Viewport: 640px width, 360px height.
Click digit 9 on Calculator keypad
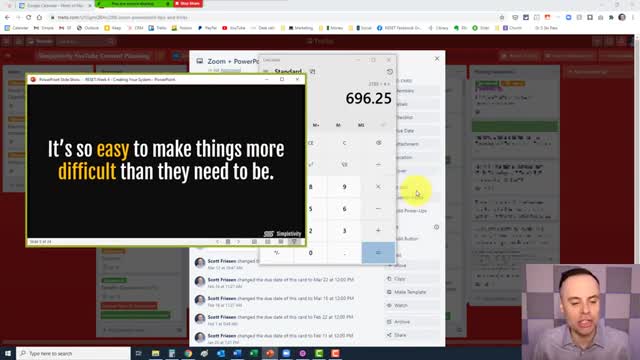coord(344,187)
